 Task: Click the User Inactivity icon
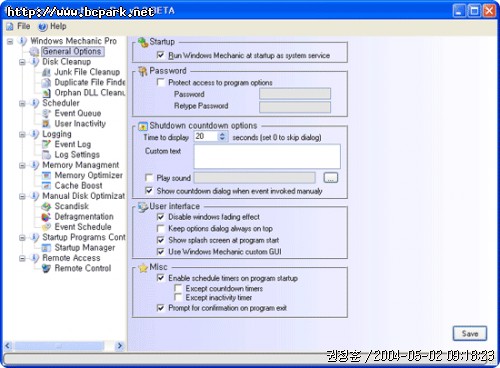coord(46,124)
